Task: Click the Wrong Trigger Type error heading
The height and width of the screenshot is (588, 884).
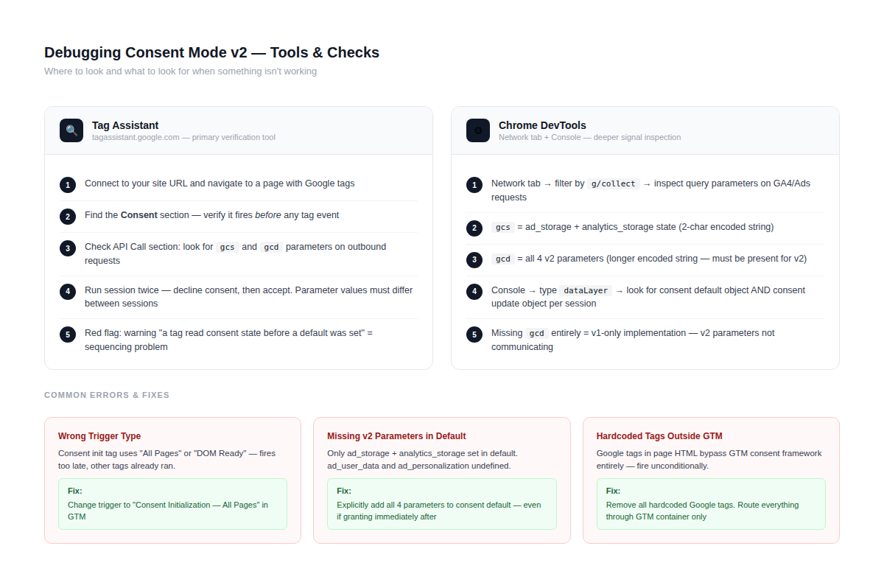Action: pos(99,436)
